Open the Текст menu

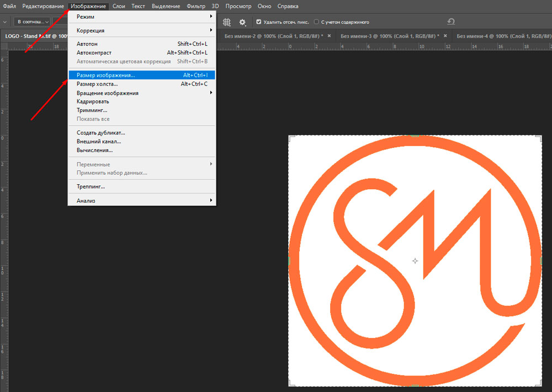(138, 6)
